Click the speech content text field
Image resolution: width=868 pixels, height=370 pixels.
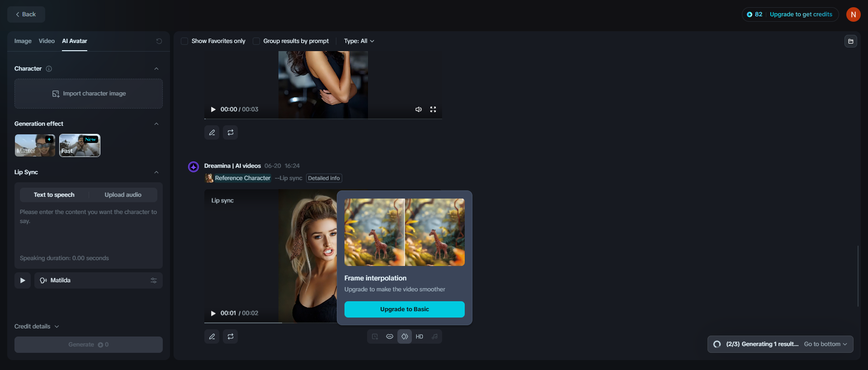click(x=89, y=228)
